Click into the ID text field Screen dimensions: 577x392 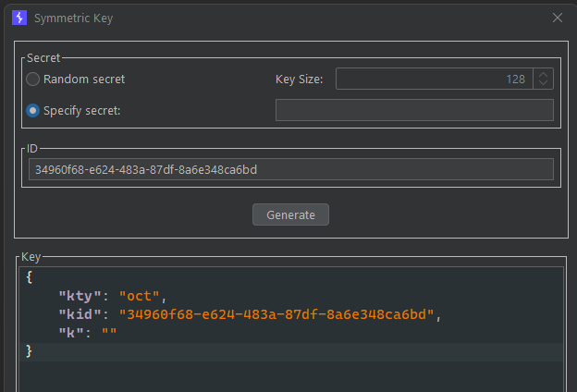click(290, 169)
